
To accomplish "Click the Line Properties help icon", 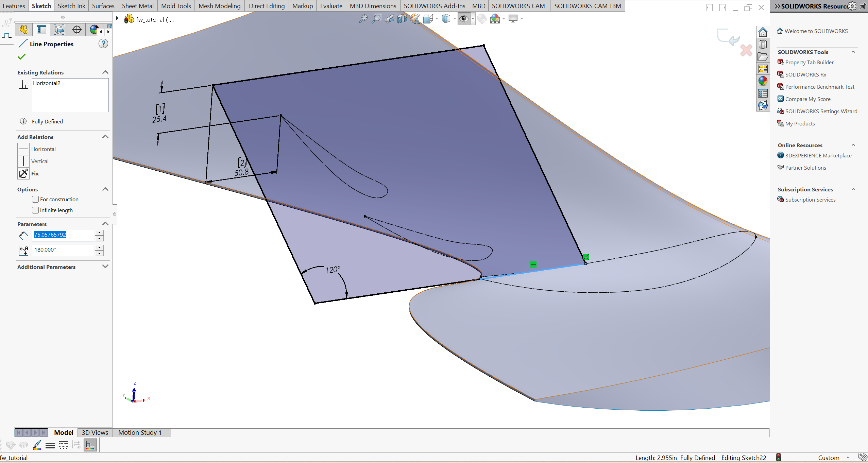I will click(103, 44).
